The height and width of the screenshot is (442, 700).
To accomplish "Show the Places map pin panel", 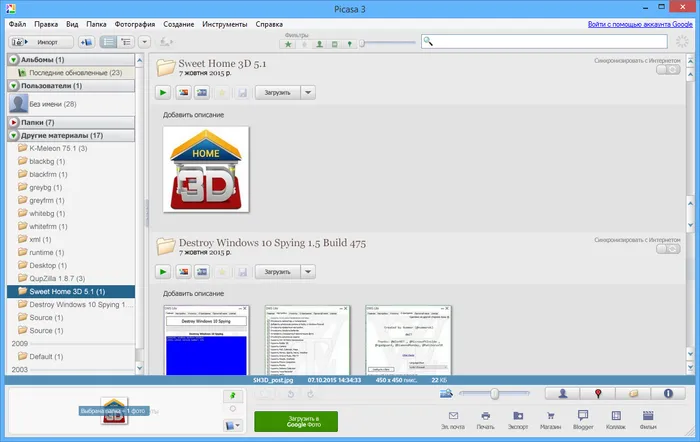I will point(598,393).
